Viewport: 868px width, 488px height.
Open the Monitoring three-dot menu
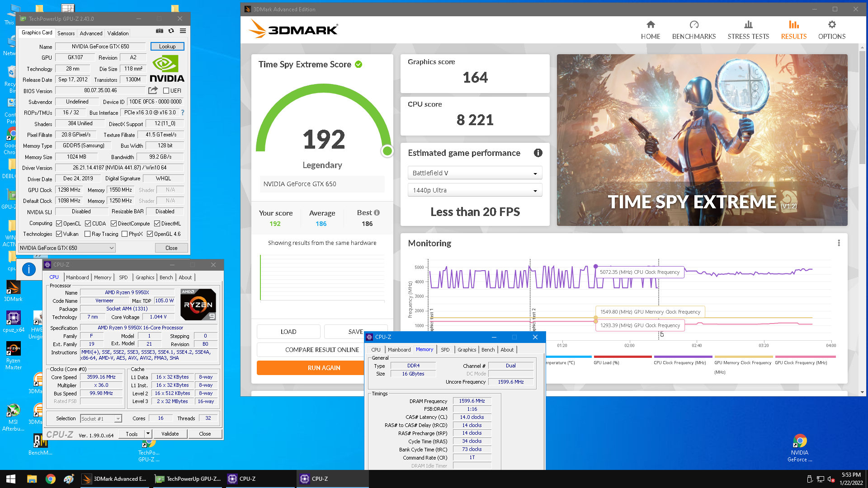point(839,243)
